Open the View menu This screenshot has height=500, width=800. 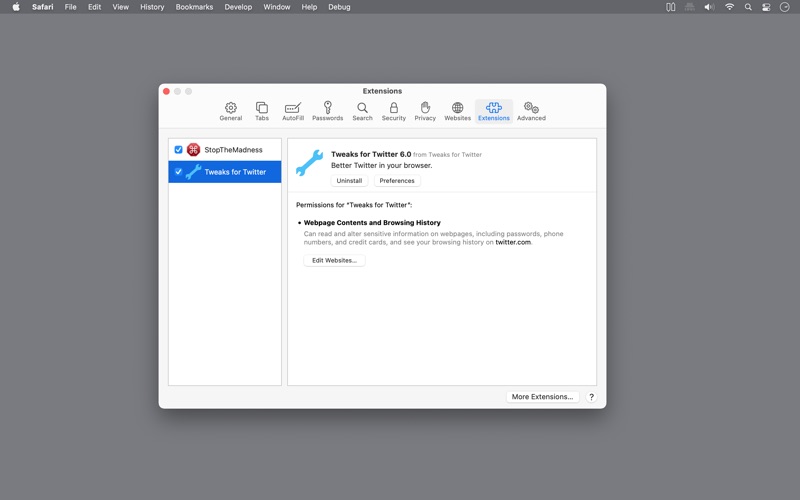click(x=120, y=7)
